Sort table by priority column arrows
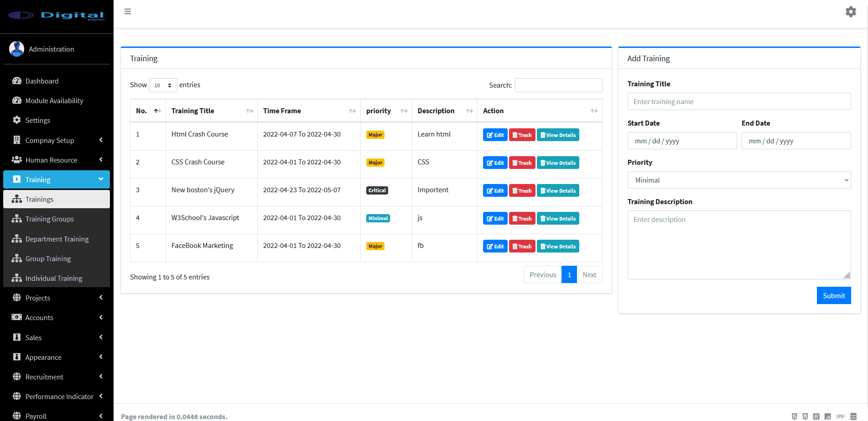Viewport: 868px width, 421px height. click(x=404, y=111)
